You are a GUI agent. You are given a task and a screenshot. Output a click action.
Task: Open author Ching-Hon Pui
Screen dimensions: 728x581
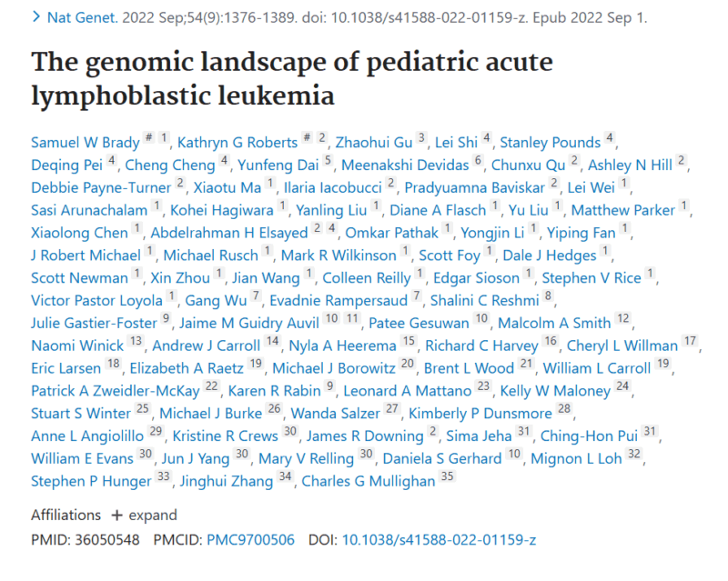[589, 436]
